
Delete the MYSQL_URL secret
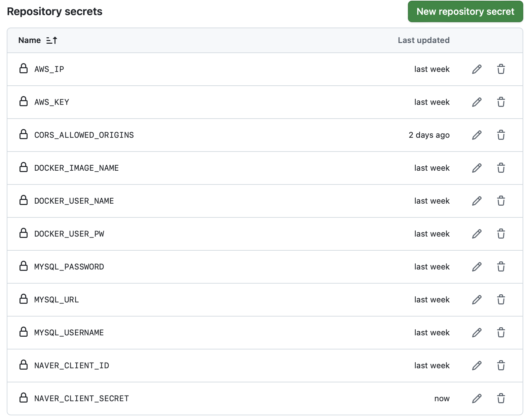coord(501,300)
